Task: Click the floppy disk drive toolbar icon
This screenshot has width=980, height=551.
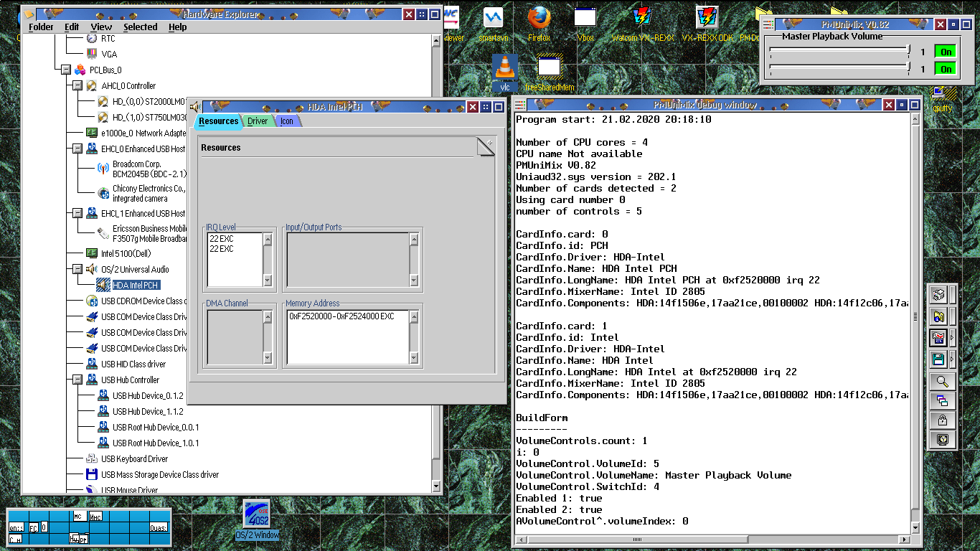Action: click(938, 359)
